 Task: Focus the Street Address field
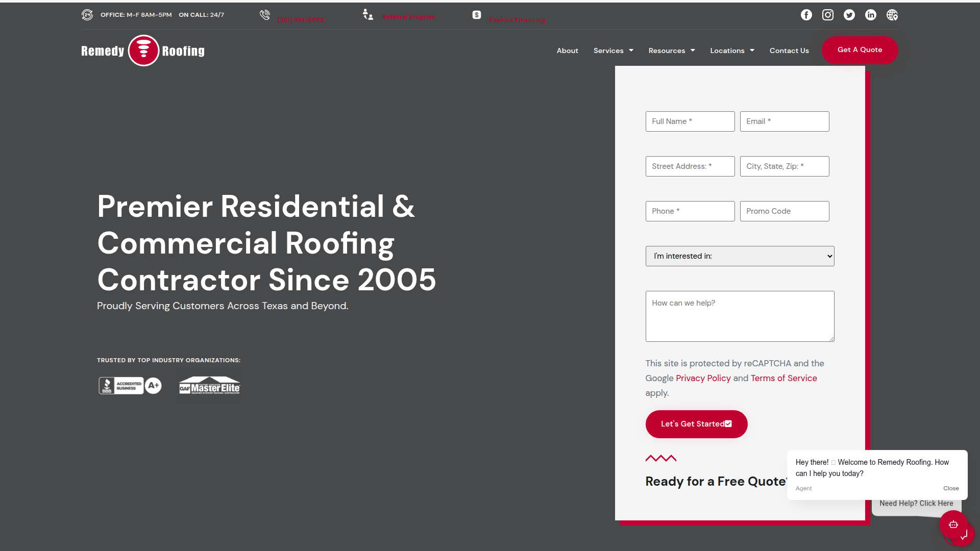(x=690, y=166)
